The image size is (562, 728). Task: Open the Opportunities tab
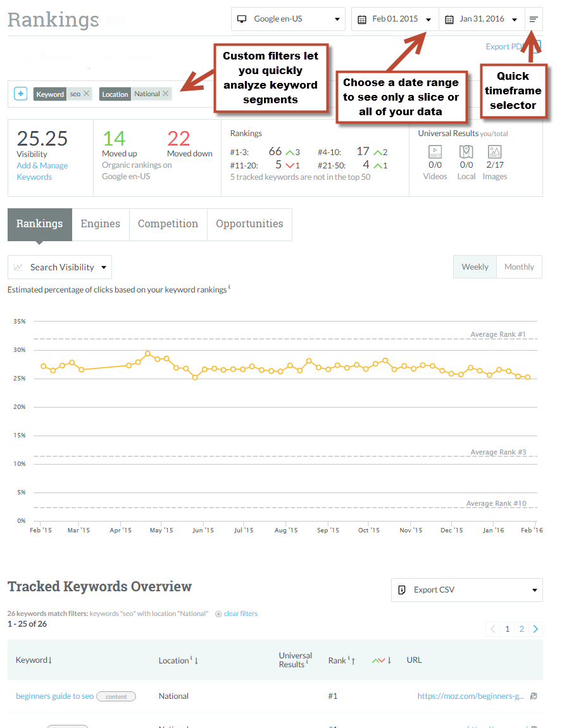pos(249,224)
